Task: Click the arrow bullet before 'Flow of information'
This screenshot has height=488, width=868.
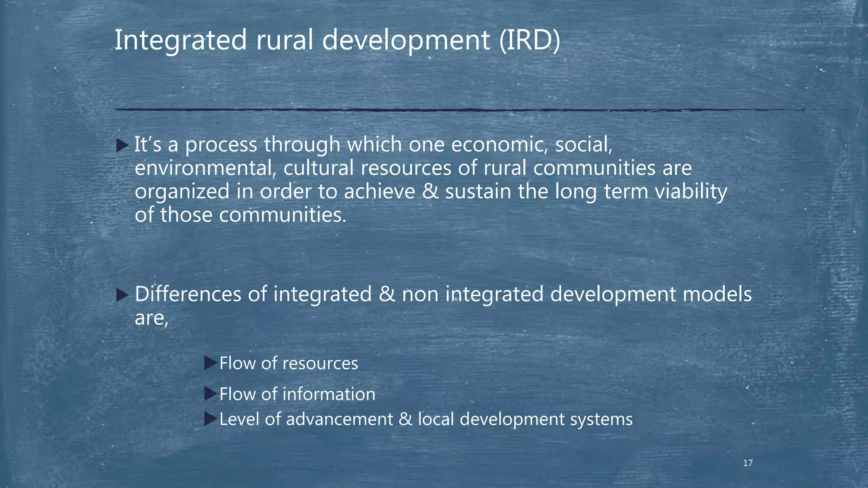Action: point(211,394)
